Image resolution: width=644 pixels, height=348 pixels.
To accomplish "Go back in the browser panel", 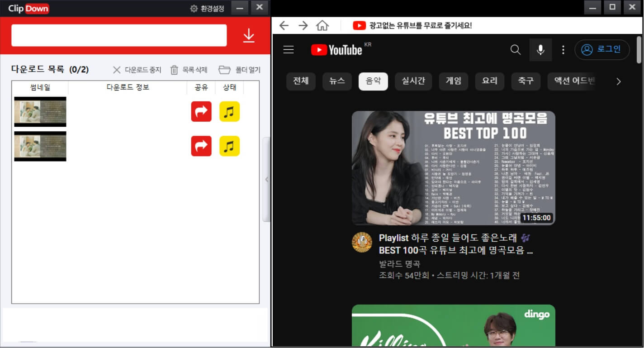I will coord(284,25).
